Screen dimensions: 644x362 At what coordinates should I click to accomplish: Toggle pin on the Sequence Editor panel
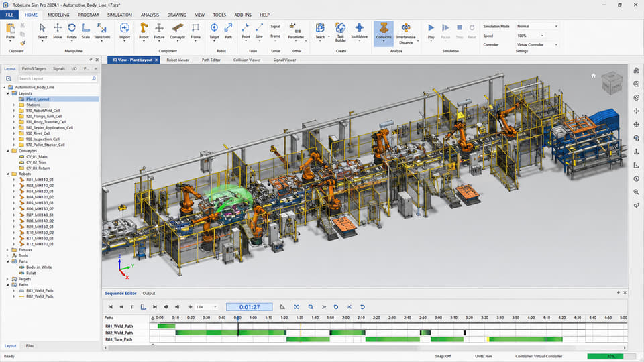(618, 293)
